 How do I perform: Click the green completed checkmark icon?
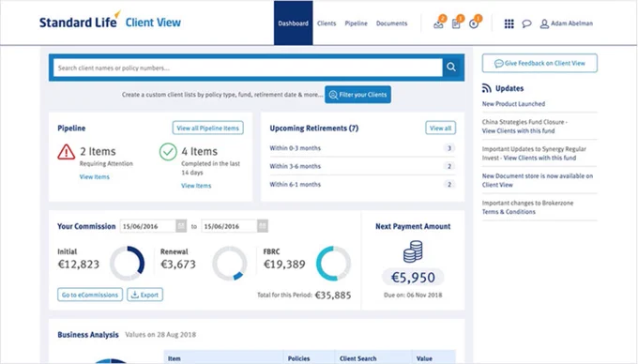click(x=168, y=152)
